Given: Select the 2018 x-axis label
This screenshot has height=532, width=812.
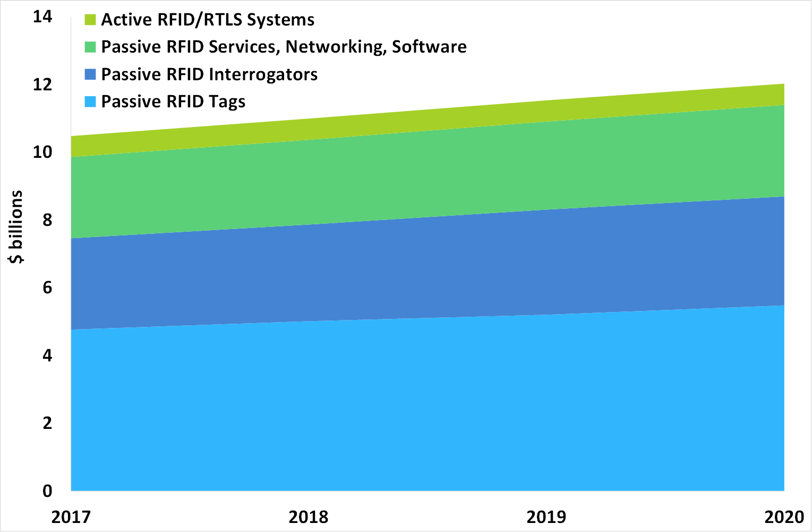Looking at the screenshot, I should tap(309, 517).
